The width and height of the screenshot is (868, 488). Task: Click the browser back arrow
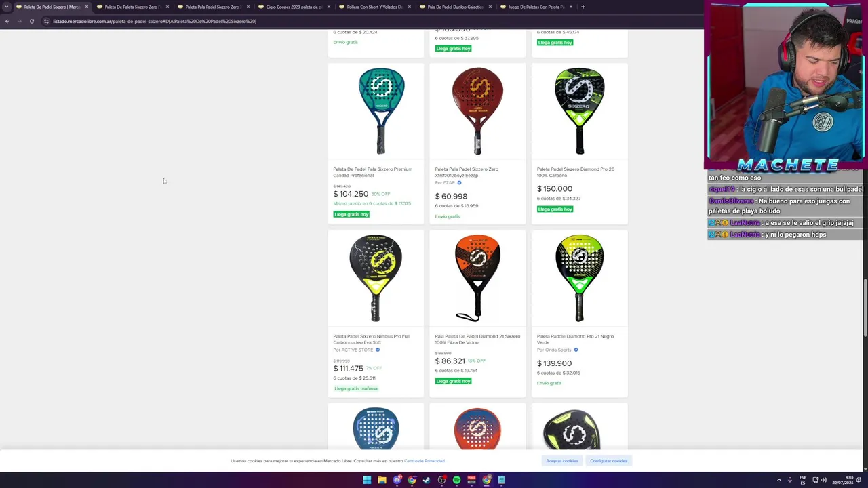click(7, 21)
